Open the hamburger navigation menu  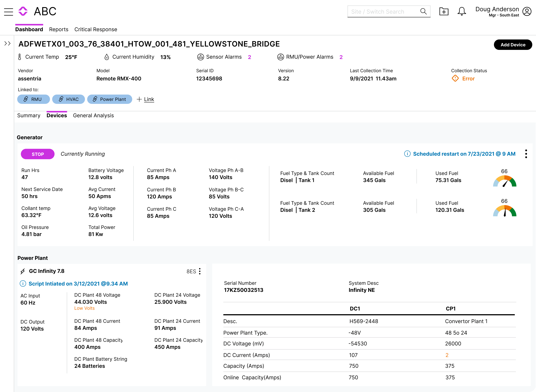[9, 12]
